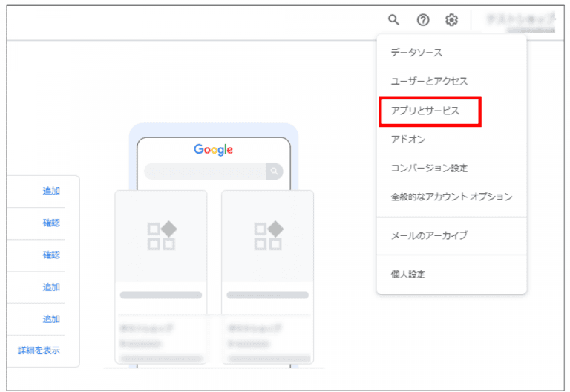570x392 pixels.
Task: Select データソース from the settings menu
Action: coord(416,53)
